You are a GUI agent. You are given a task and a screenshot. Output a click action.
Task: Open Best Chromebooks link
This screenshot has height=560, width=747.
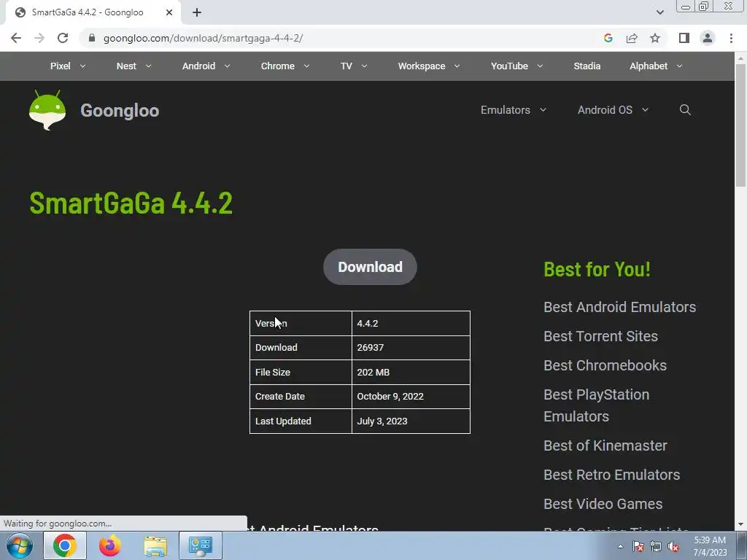[x=605, y=365]
